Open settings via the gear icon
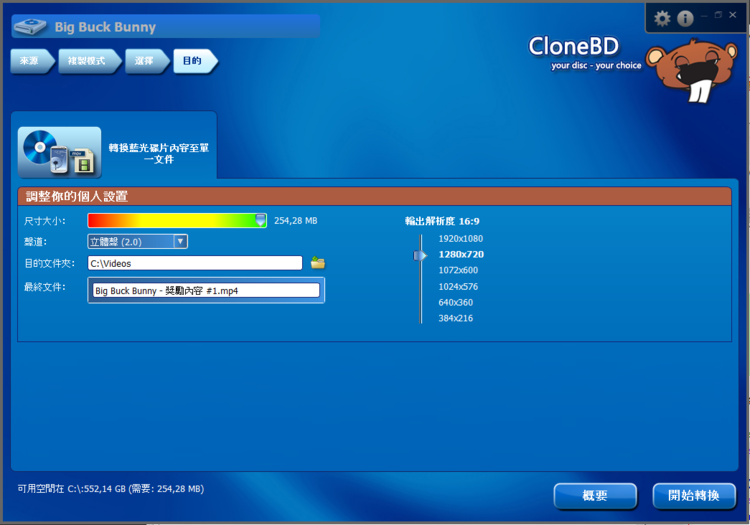 coord(662,19)
